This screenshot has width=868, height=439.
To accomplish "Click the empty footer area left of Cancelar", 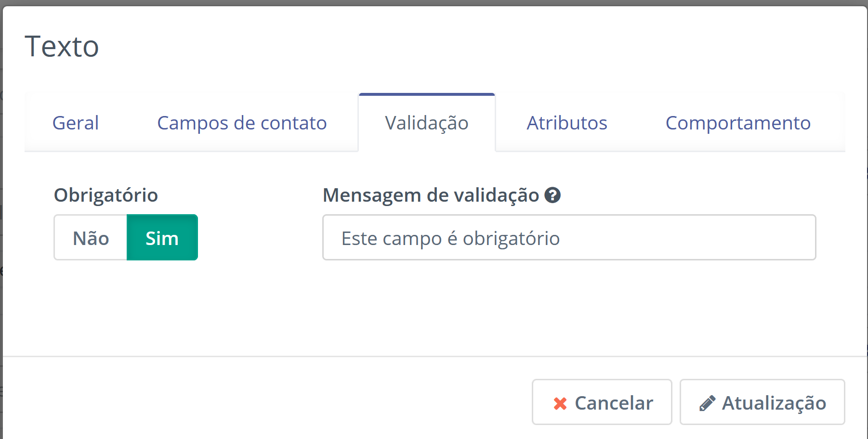I will tap(265, 402).
